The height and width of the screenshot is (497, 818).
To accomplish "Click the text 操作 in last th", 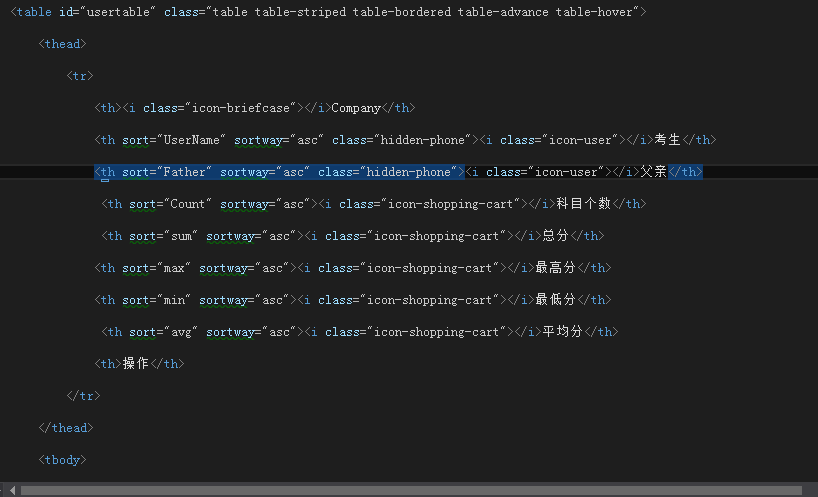I will [x=135, y=364].
